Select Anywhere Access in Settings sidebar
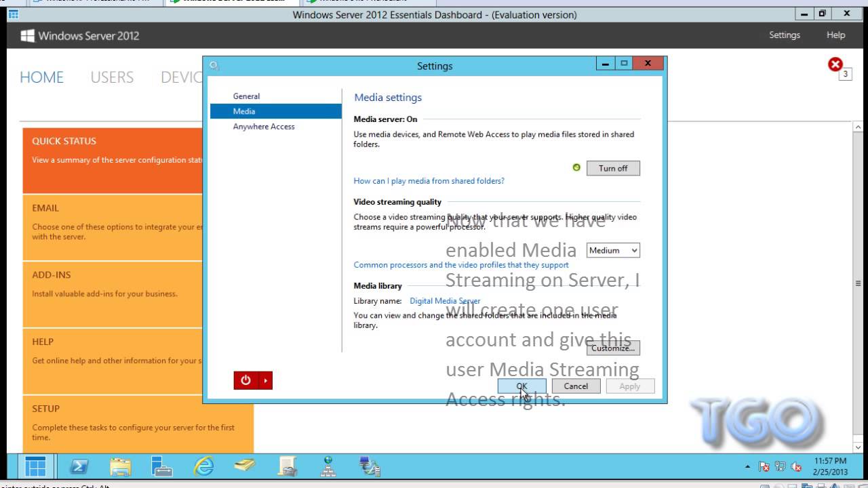Image resolution: width=868 pixels, height=488 pixels. pyautogui.click(x=264, y=127)
